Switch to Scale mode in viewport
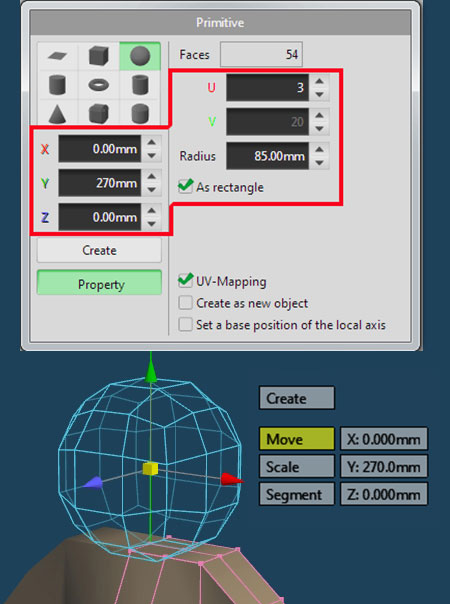 coord(297,466)
